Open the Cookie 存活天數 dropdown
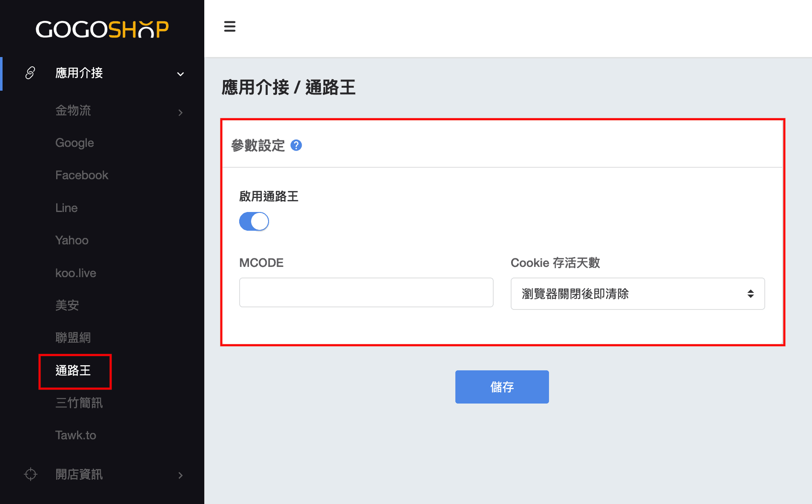The height and width of the screenshot is (504, 812). pyautogui.click(x=637, y=294)
